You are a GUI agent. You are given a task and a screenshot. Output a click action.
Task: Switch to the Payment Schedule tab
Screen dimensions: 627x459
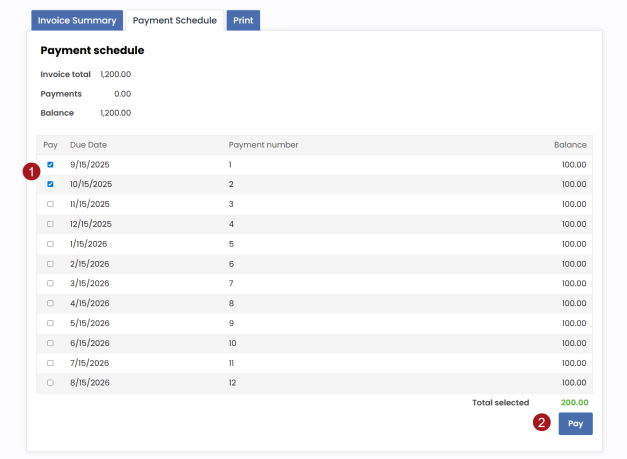[x=174, y=20]
